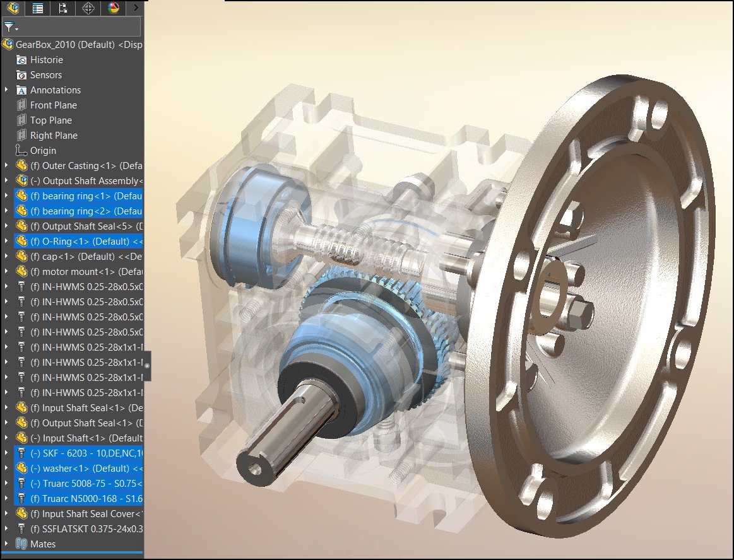The width and height of the screenshot is (734, 560).
Task: Select Truarc N5000-168 in the tree
Action: click(x=78, y=499)
